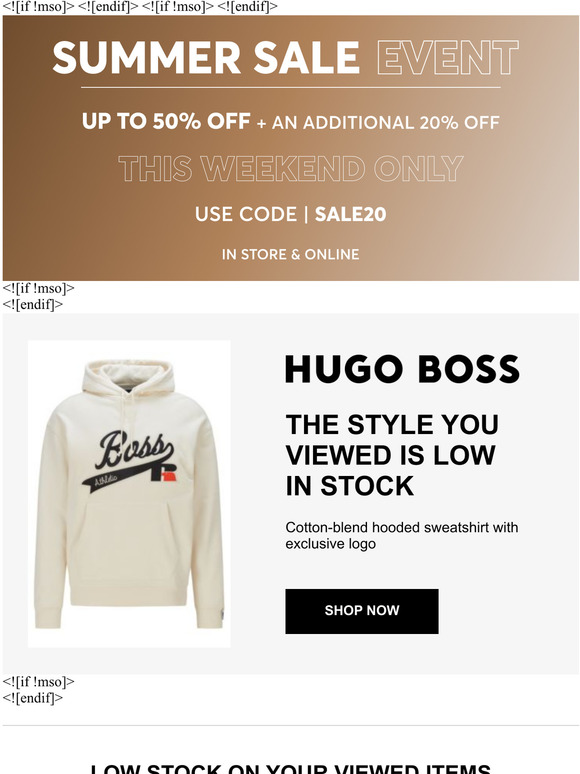The height and width of the screenshot is (774, 580).
Task: Click the red logo patch on the hoodie
Action: [169, 476]
